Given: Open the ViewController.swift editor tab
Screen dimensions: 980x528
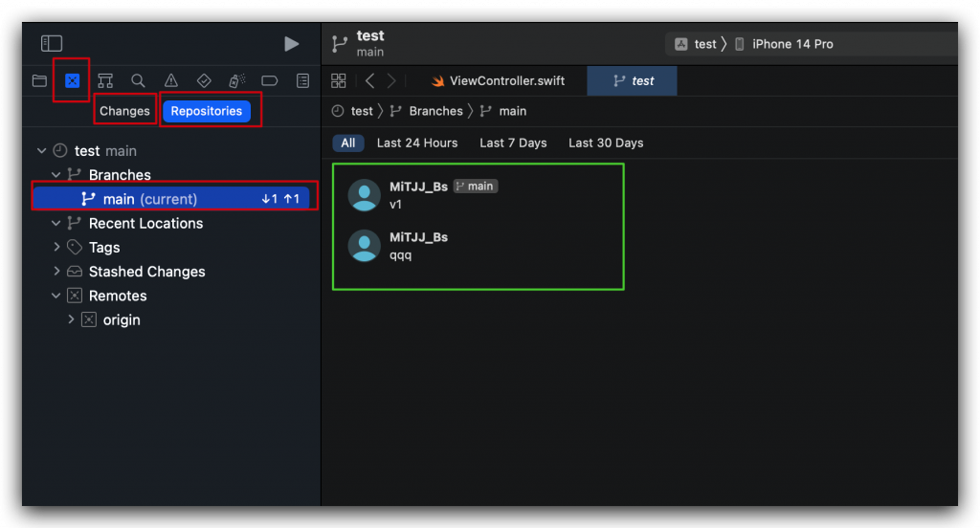Looking at the screenshot, I should coord(498,80).
